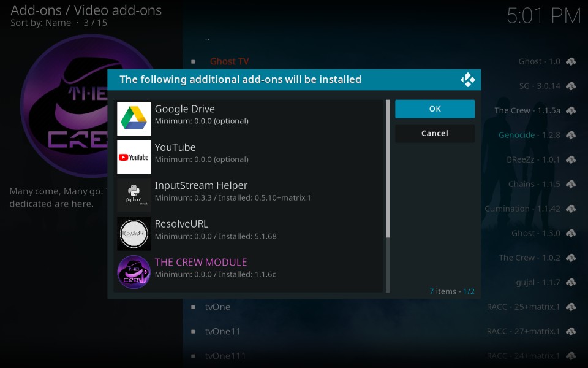Click 'The Crew - 1.0.2' label in background
Image resolution: width=588 pixels, height=368 pixels.
click(x=529, y=258)
